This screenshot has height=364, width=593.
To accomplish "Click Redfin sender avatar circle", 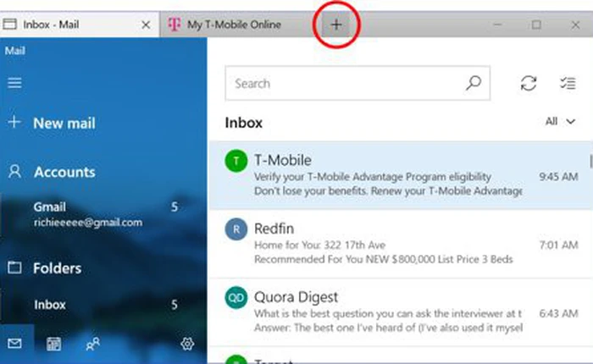I will tap(236, 229).
